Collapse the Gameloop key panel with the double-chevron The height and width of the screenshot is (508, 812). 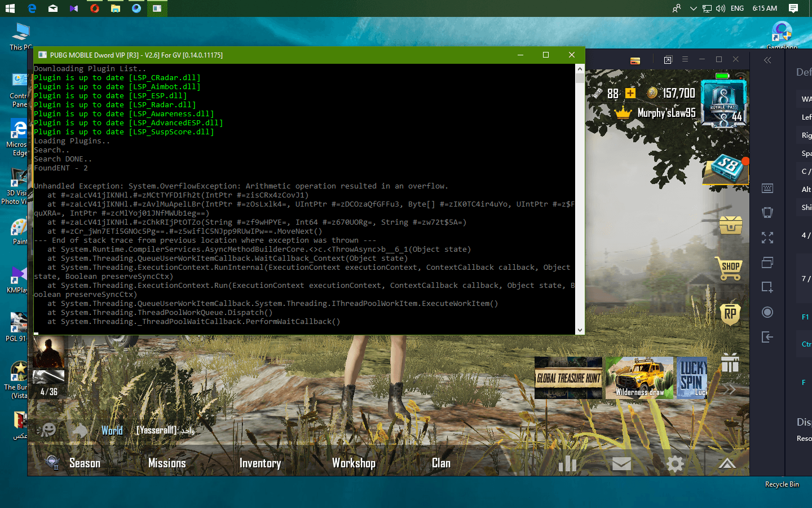(767, 60)
